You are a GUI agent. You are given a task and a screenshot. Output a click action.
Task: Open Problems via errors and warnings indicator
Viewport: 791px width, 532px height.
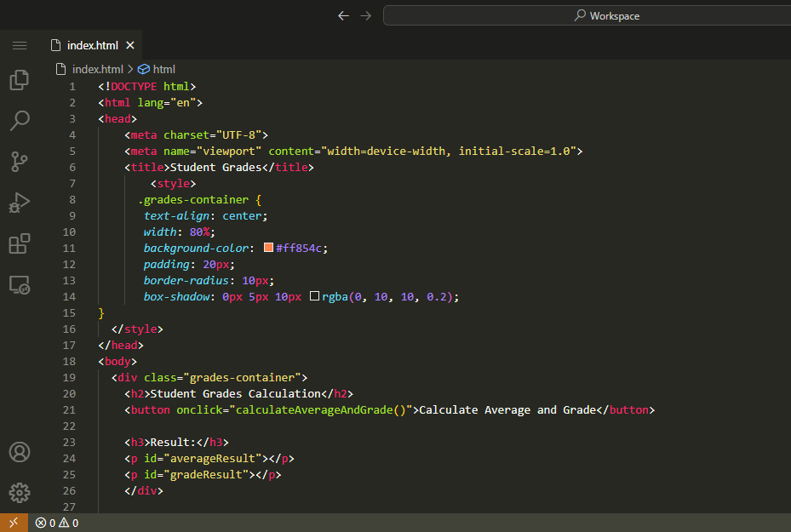57,523
